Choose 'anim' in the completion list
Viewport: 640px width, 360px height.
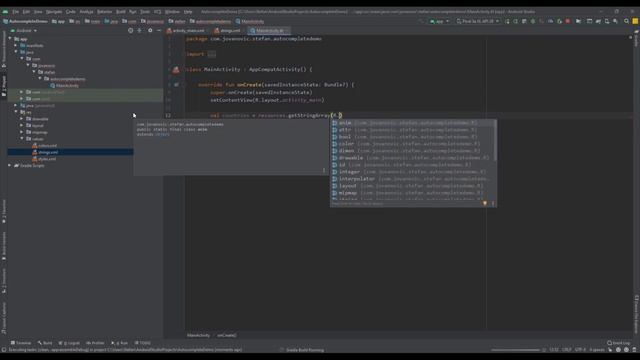[x=412, y=123]
